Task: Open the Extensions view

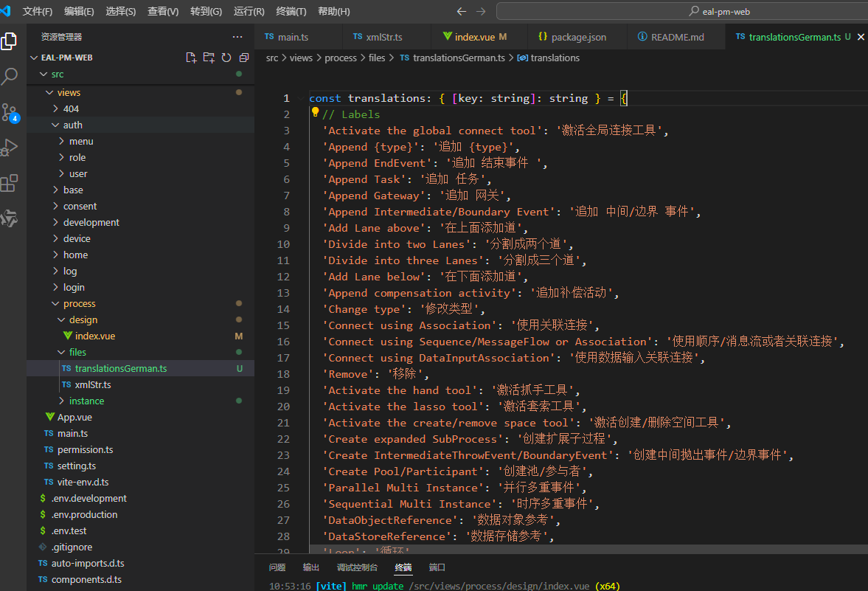Action: coord(10,182)
